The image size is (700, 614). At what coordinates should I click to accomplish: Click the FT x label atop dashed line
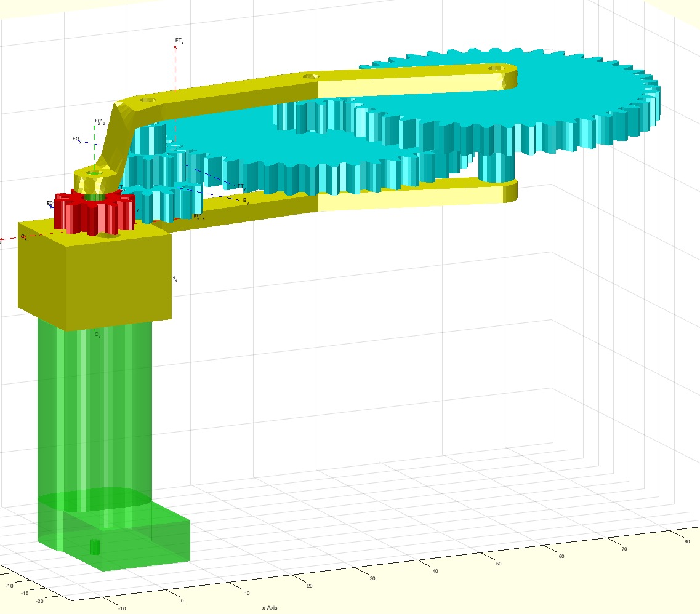[x=179, y=41]
